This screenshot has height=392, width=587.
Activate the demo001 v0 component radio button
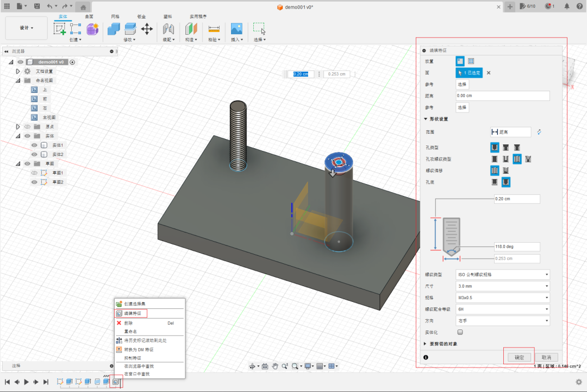pyautogui.click(x=72, y=62)
